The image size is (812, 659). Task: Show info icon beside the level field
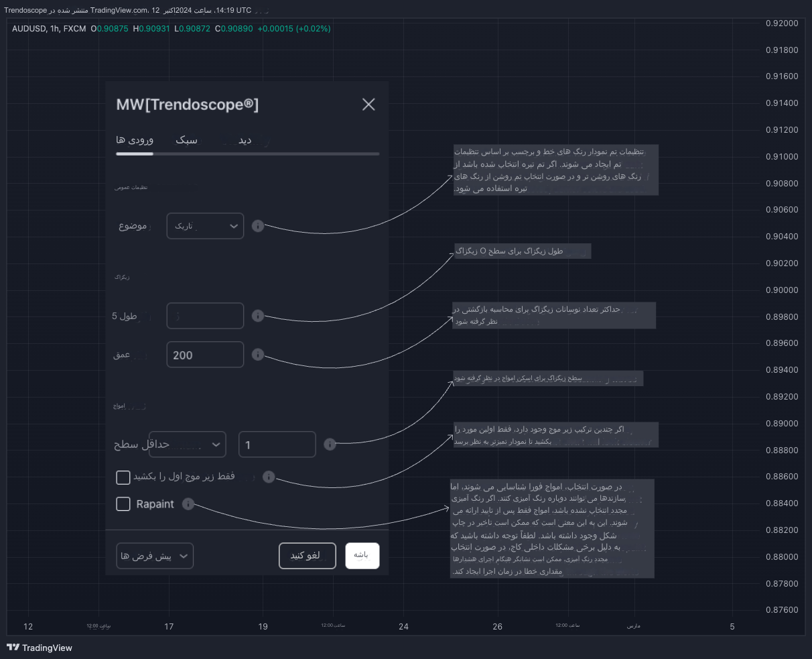[x=330, y=444]
